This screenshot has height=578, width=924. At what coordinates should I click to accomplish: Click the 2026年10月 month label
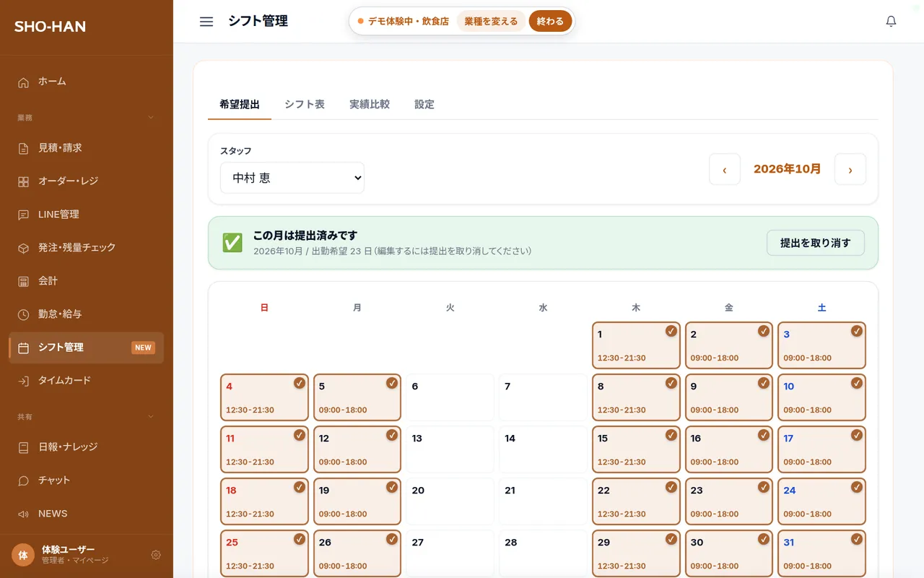(x=788, y=169)
